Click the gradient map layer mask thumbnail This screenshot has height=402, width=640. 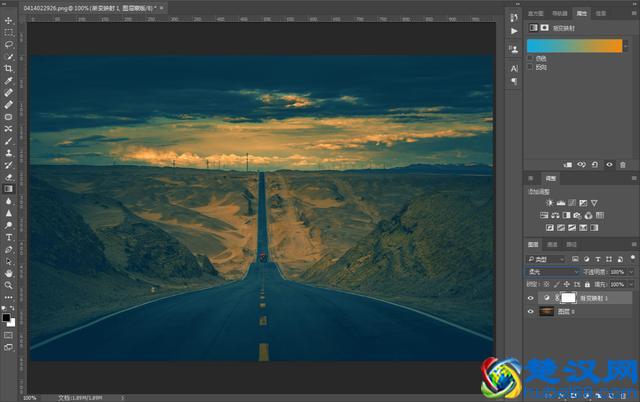click(569, 298)
